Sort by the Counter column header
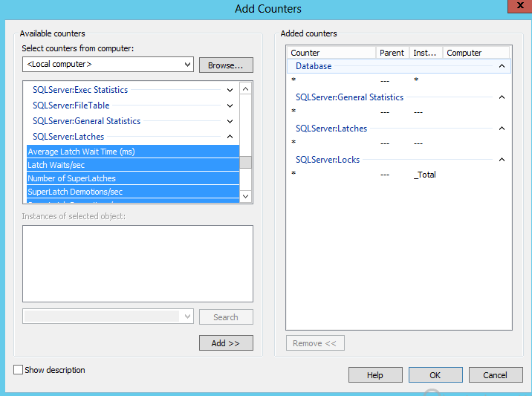532x396 pixels. (331, 53)
